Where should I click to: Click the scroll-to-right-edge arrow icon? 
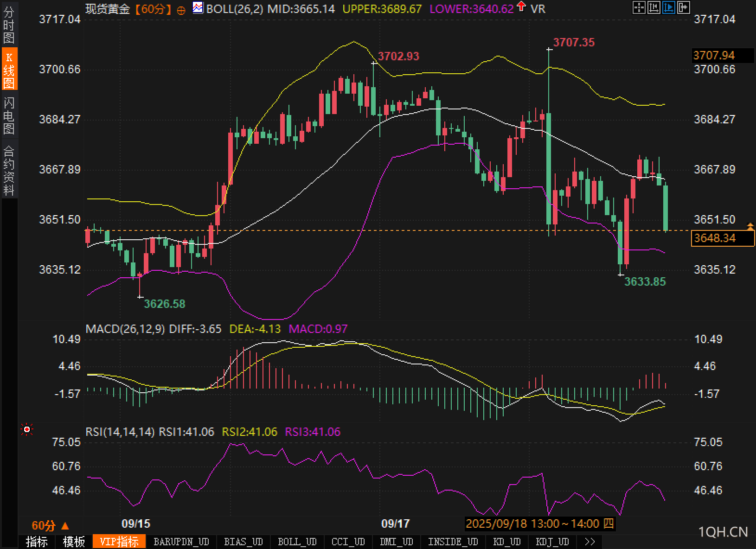pos(684,7)
